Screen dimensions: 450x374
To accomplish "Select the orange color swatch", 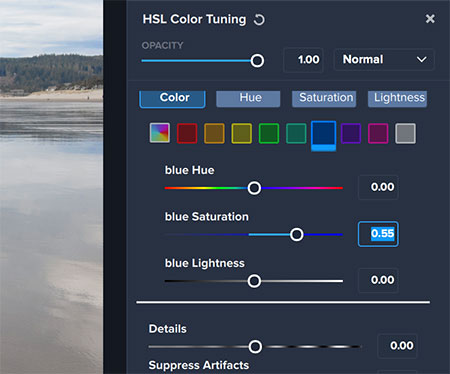I will [x=214, y=133].
